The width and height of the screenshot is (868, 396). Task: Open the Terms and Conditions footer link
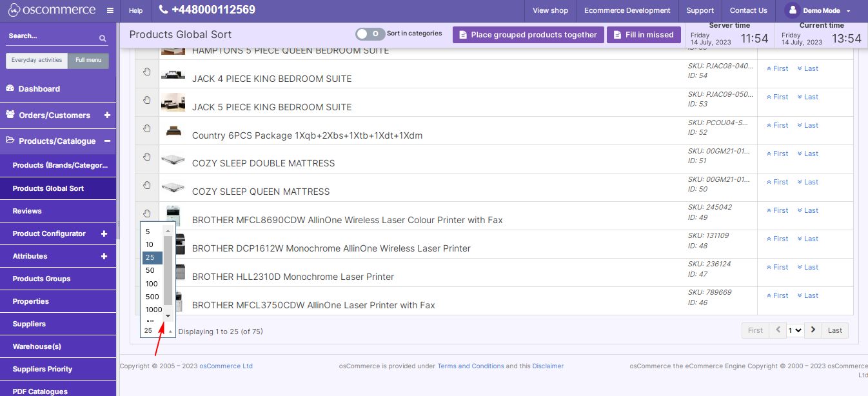click(x=471, y=366)
